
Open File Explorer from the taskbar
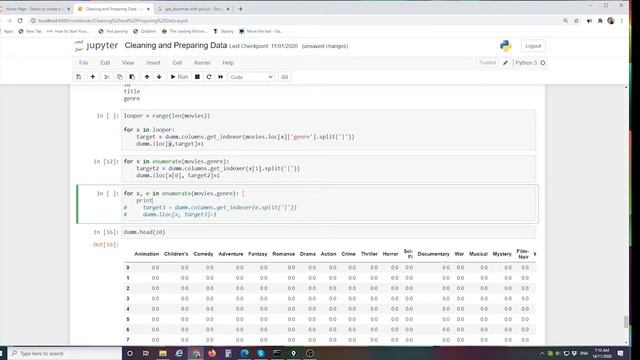[163, 353]
